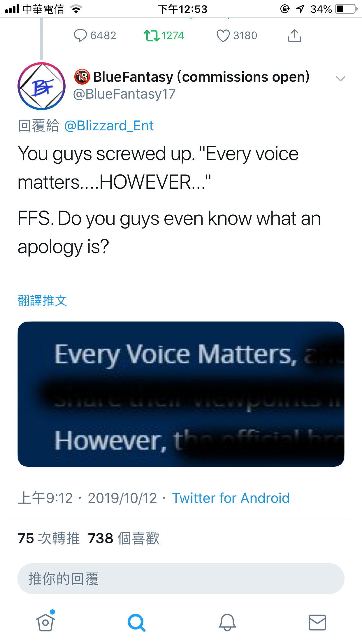Tap the Twitter for Android link
Screen dimensions: 362x644
pos(231,498)
